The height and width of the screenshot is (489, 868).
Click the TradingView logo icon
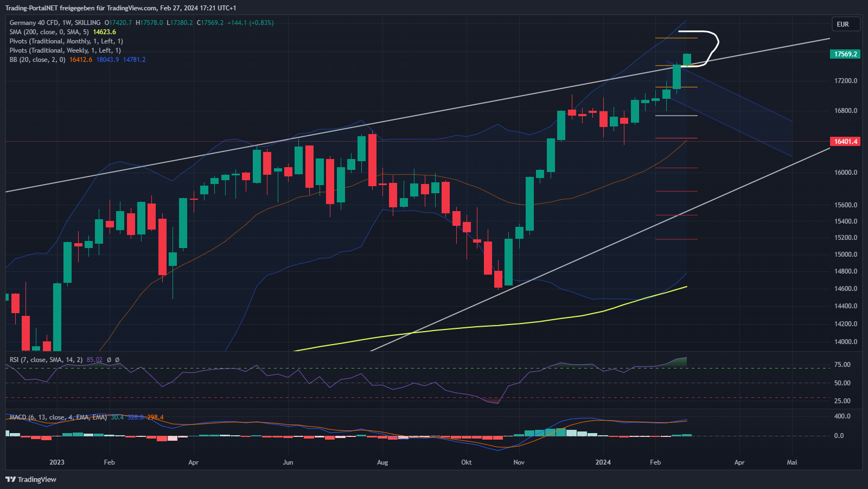tap(10, 479)
